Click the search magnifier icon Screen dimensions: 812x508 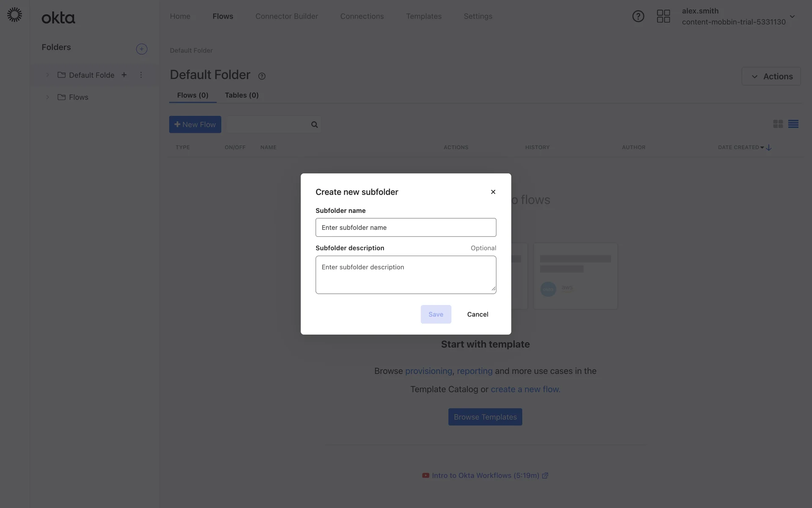click(314, 124)
